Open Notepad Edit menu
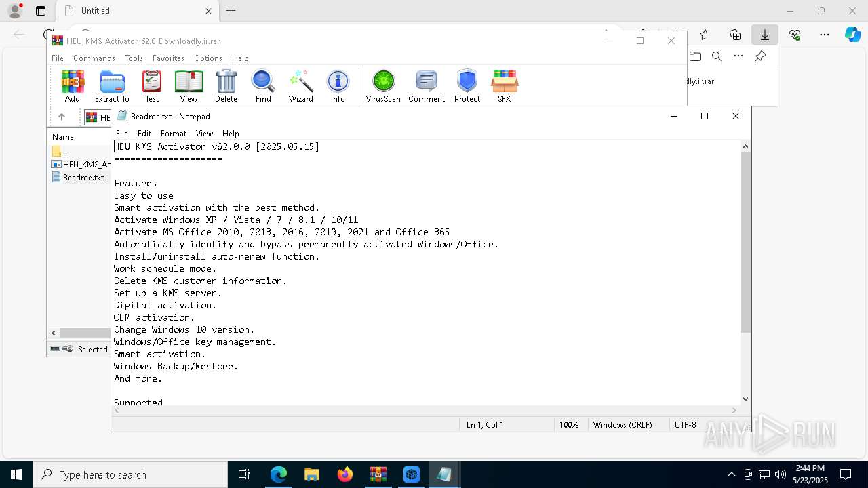868x488 pixels. [x=144, y=134]
